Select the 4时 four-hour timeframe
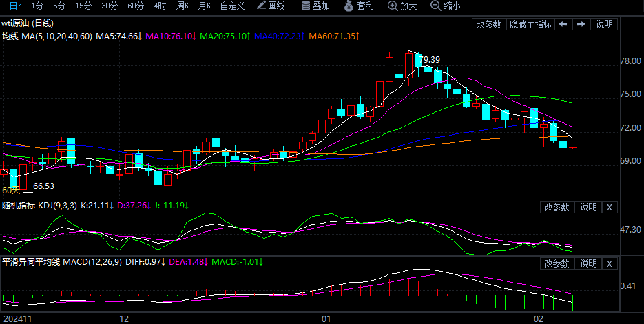This screenshot has height=324, width=644. point(160,6)
